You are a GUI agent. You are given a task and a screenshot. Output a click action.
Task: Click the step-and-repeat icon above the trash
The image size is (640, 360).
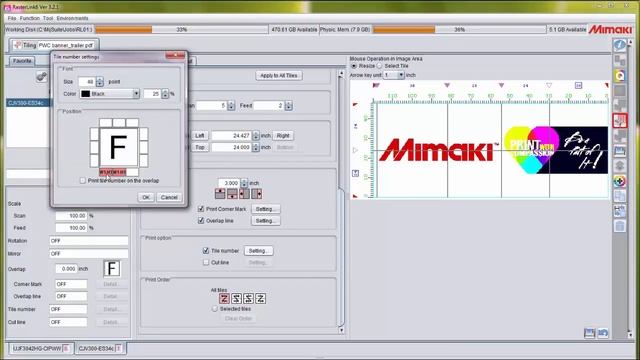click(620, 211)
